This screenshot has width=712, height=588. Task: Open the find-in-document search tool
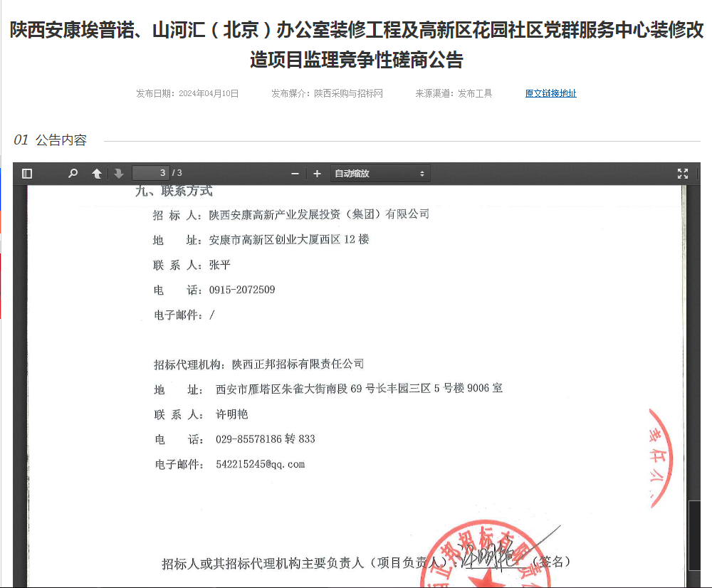point(73,174)
